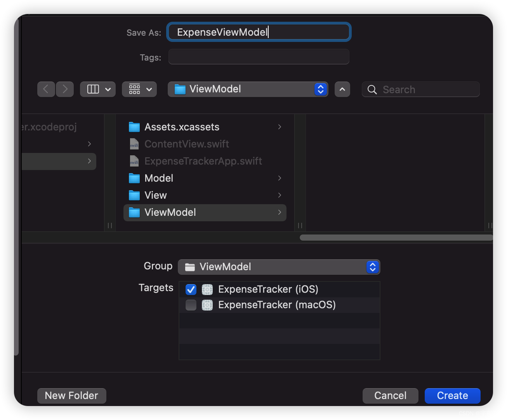
Task: Click the Search field
Action: click(421, 90)
